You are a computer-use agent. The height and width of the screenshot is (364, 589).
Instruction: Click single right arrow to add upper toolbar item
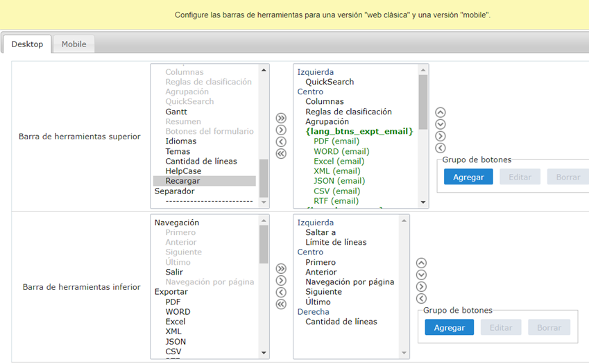(281, 130)
